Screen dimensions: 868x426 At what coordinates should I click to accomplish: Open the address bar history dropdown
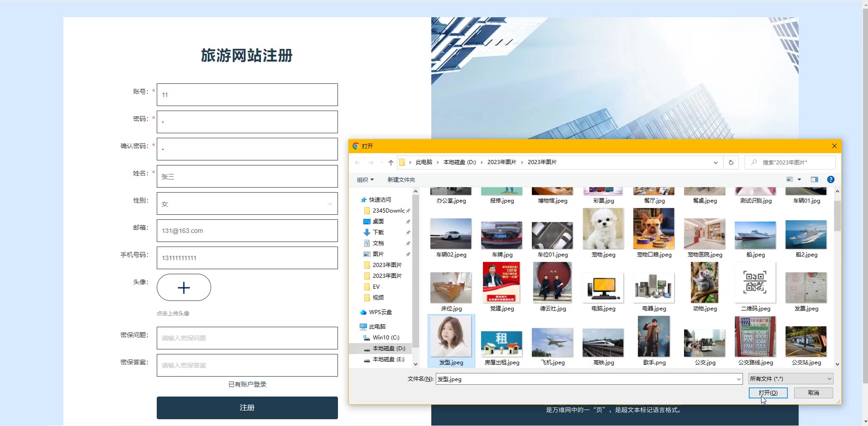tap(715, 162)
